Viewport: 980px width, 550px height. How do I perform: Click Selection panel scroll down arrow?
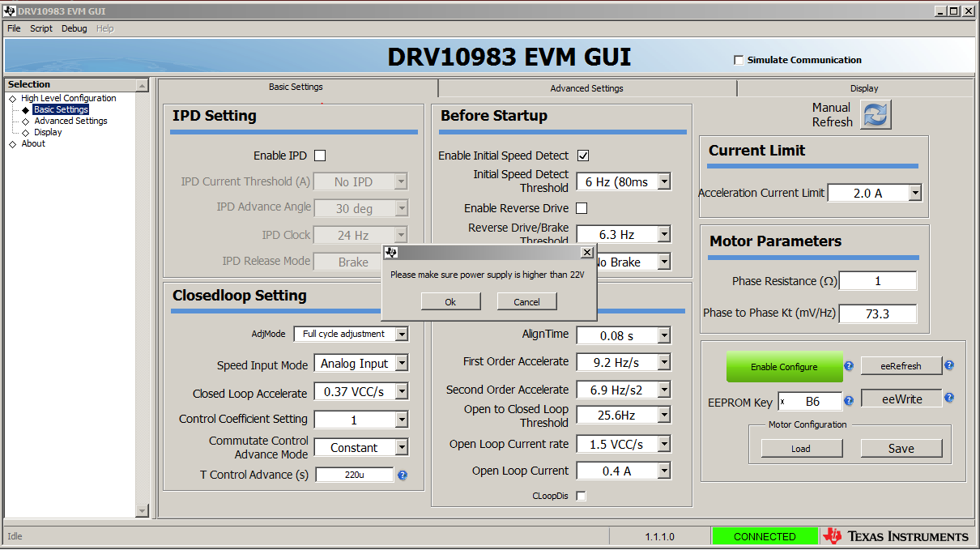[143, 510]
